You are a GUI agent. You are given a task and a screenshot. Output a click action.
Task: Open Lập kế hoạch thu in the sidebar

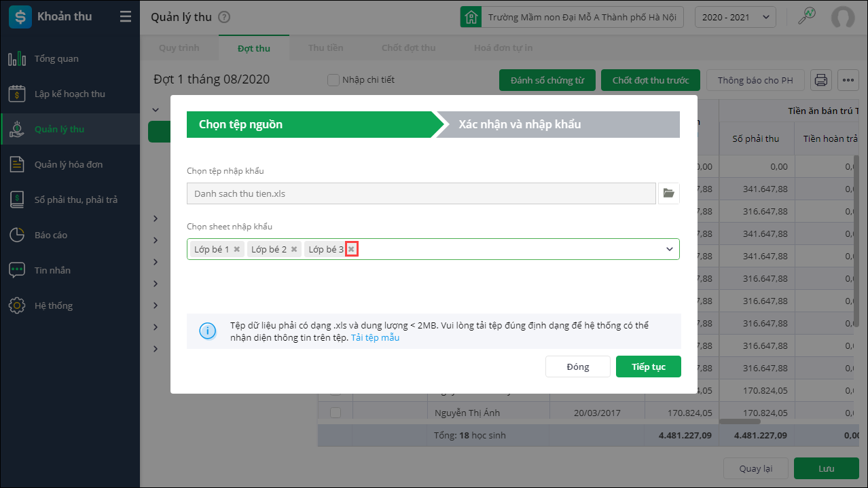(70, 94)
